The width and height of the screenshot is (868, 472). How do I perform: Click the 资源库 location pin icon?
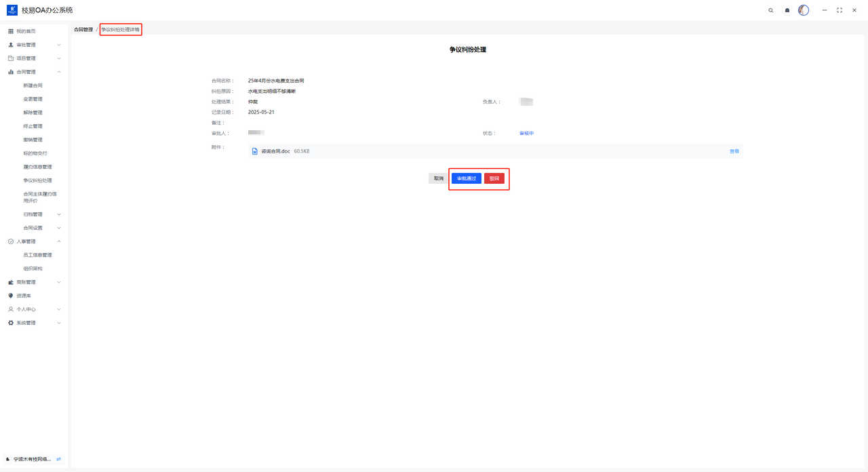click(x=11, y=296)
